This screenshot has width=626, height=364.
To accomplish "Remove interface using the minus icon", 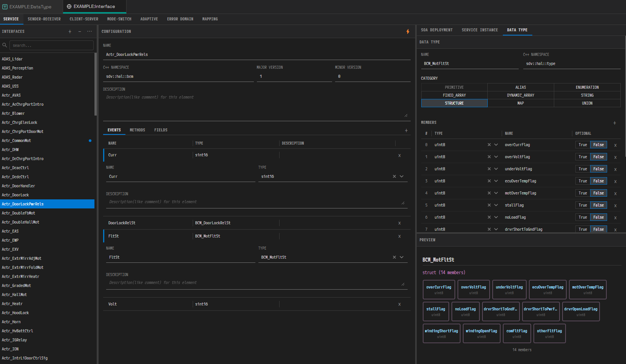I will [x=80, y=32].
